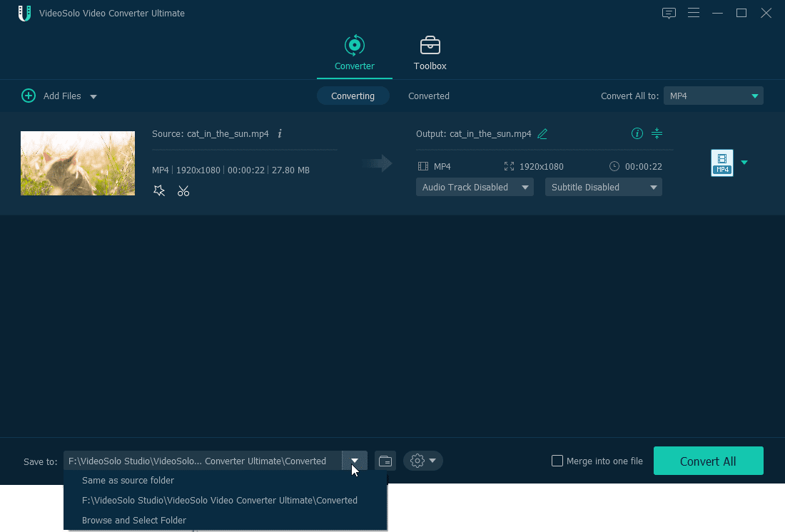Rename output with the pencil icon

(x=542, y=133)
